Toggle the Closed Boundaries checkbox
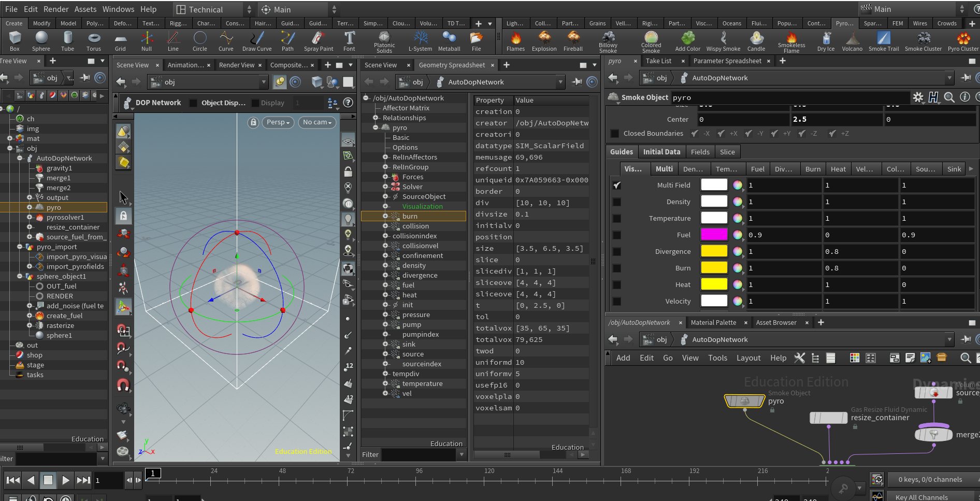The height and width of the screenshot is (501, 980). tap(615, 134)
